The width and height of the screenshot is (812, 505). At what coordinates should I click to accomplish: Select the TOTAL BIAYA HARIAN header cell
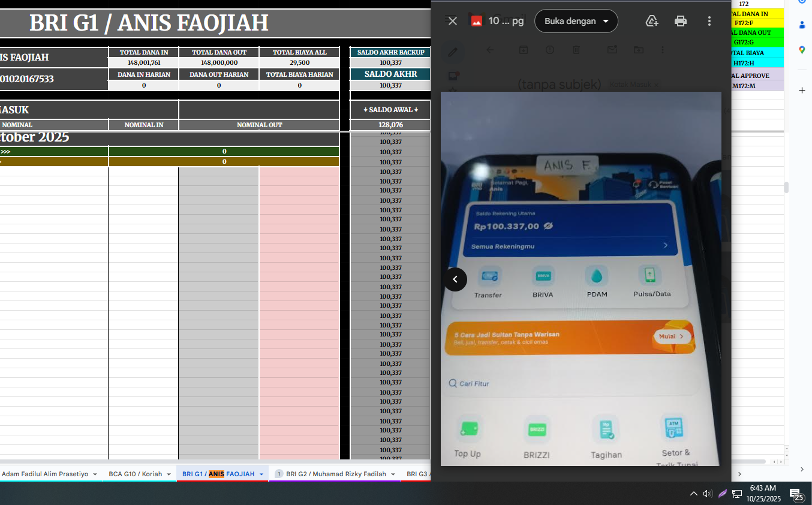300,74
